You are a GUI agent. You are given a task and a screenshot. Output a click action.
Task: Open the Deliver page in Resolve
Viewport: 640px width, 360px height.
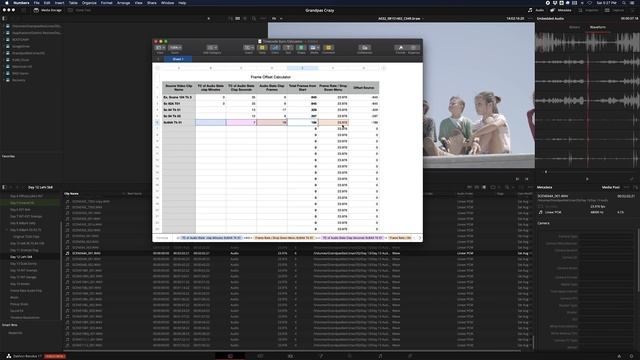(410, 356)
